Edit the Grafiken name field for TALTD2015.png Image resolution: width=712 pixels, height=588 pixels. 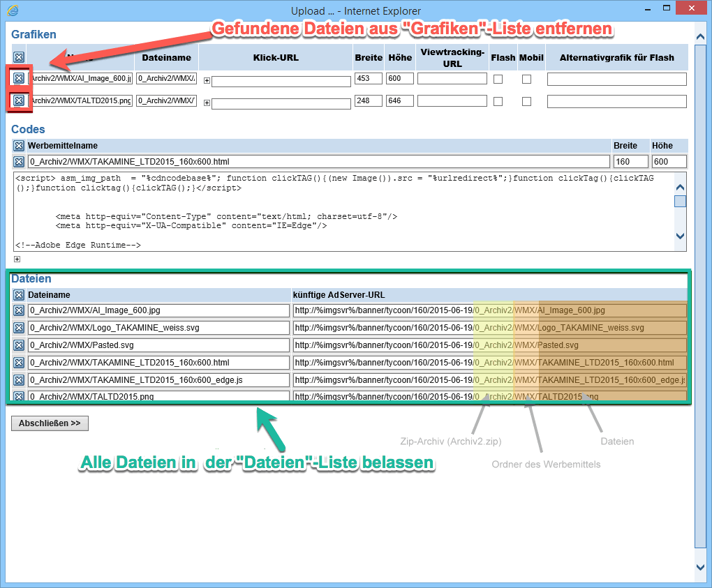(80, 100)
